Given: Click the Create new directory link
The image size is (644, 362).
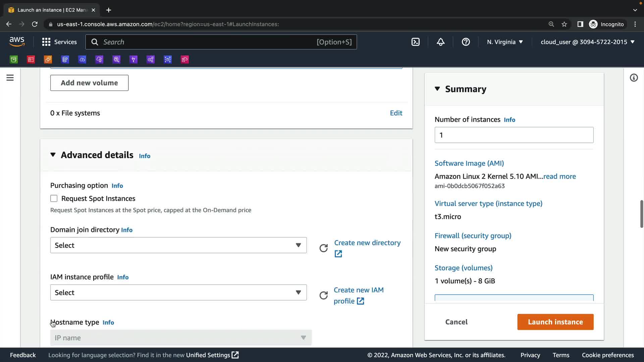Looking at the screenshot, I should (x=367, y=243).
